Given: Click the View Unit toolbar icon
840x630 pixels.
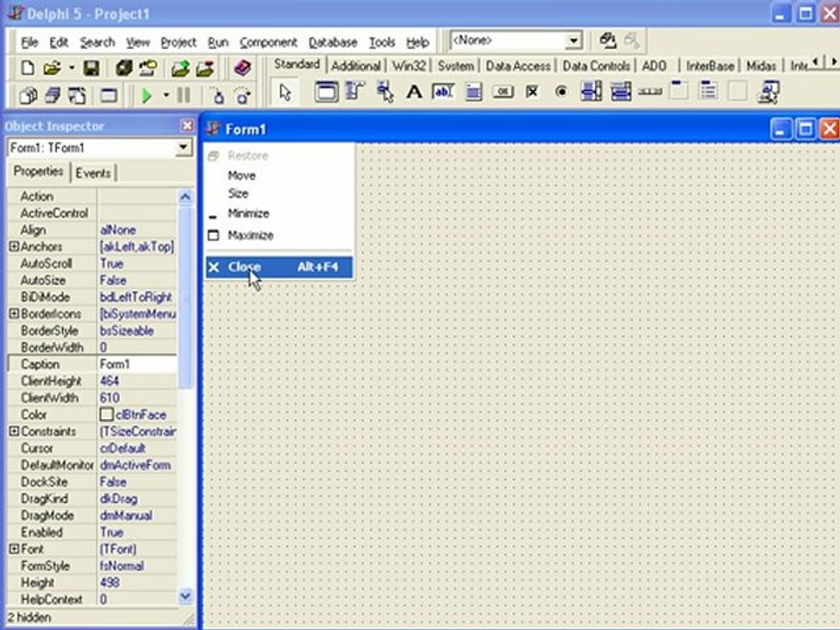Looking at the screenshot, I should [27, 96].
